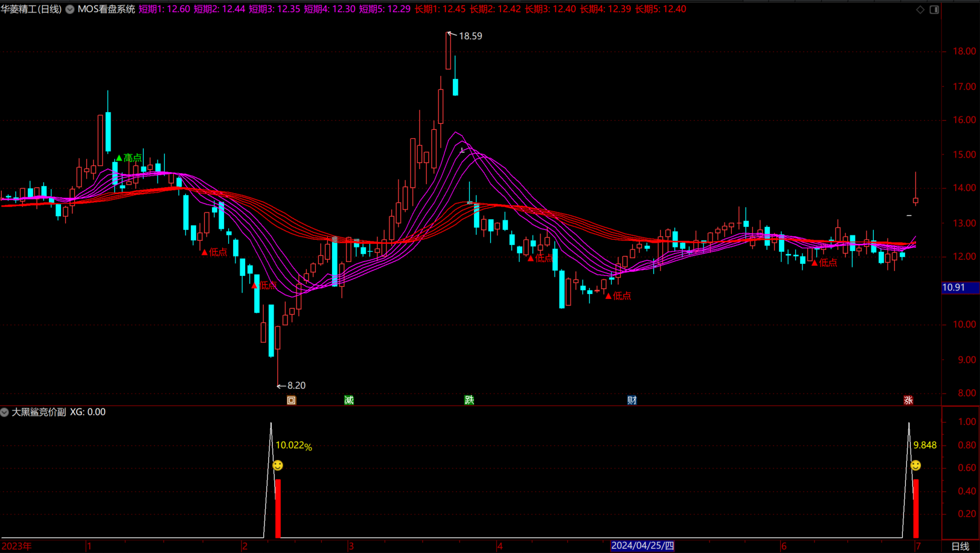Click the smiley icon near 9.848

(915, 465)
